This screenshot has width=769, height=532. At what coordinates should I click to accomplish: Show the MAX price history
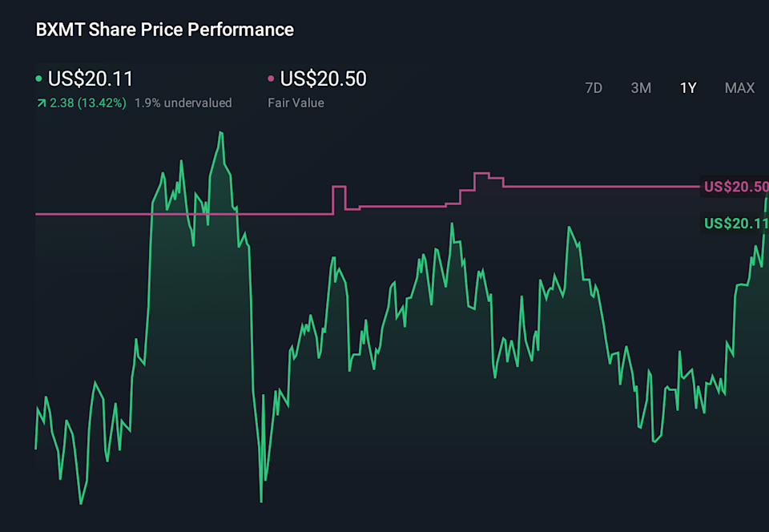[x=739, y=88]
